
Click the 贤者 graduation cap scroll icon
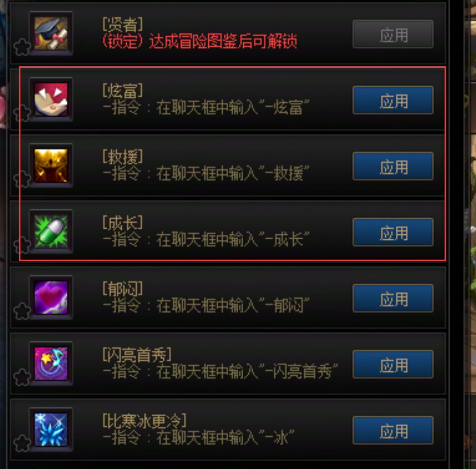pos(51,33)
